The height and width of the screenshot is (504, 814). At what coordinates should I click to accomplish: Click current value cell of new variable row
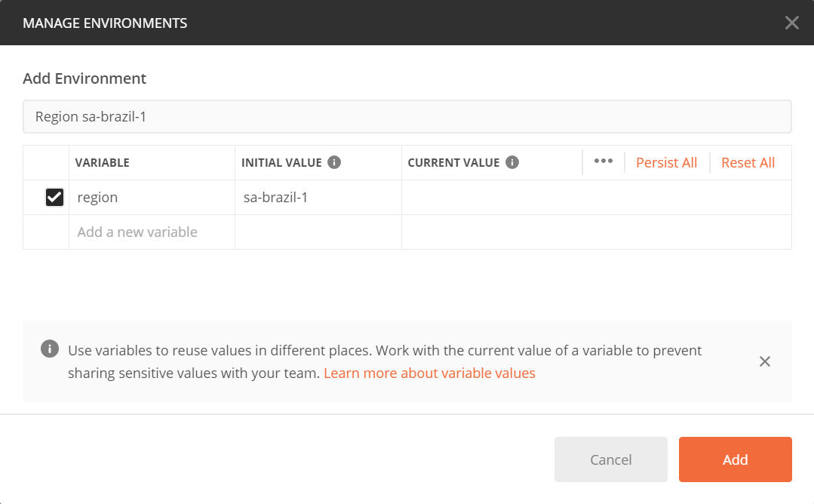point(597,232)
